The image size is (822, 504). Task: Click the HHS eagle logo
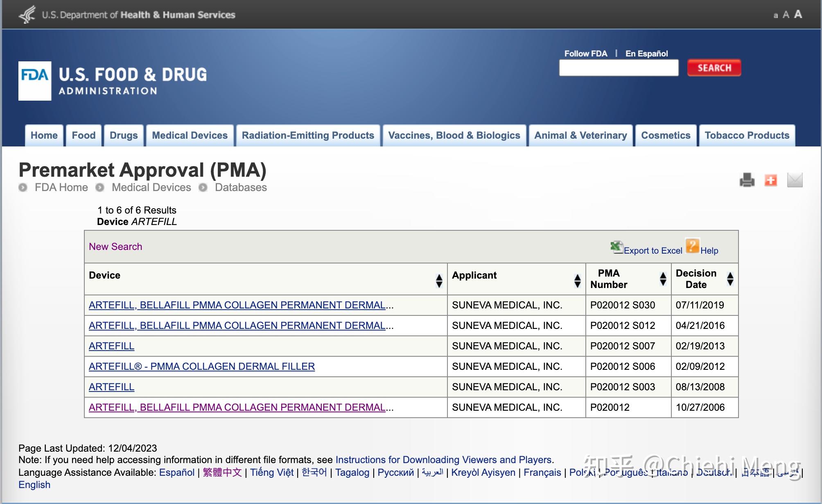click(27, 15)
